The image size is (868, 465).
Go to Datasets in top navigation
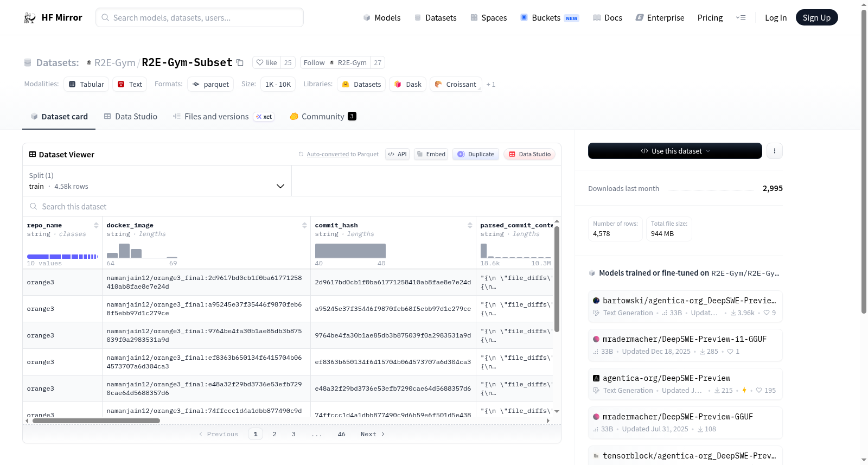point(435,18)
